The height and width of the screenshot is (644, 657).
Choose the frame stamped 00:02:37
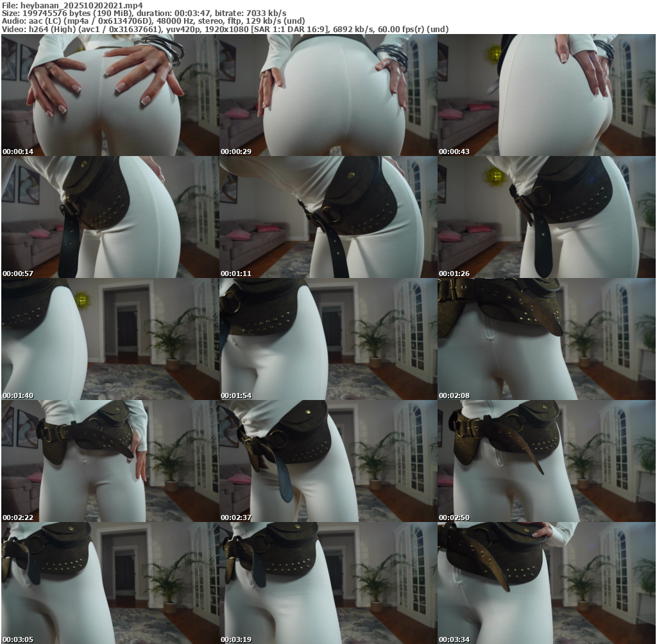pos(328,461)
